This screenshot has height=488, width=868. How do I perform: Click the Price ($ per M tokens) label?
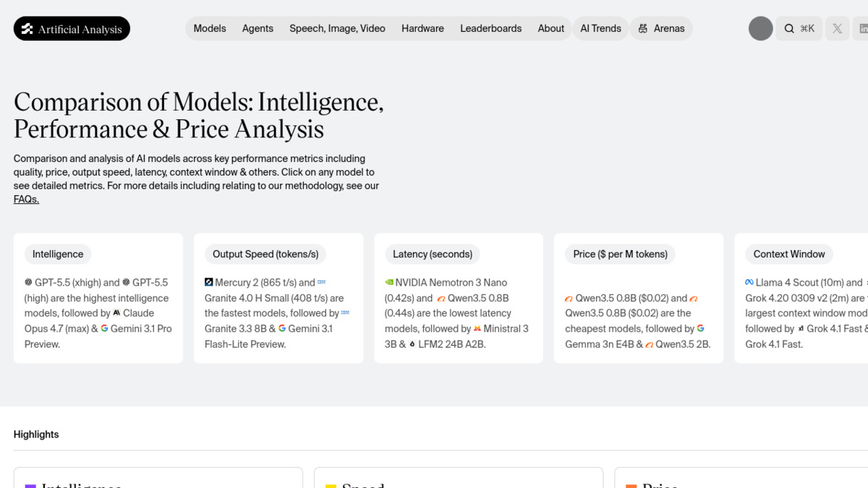pos(620,254)
